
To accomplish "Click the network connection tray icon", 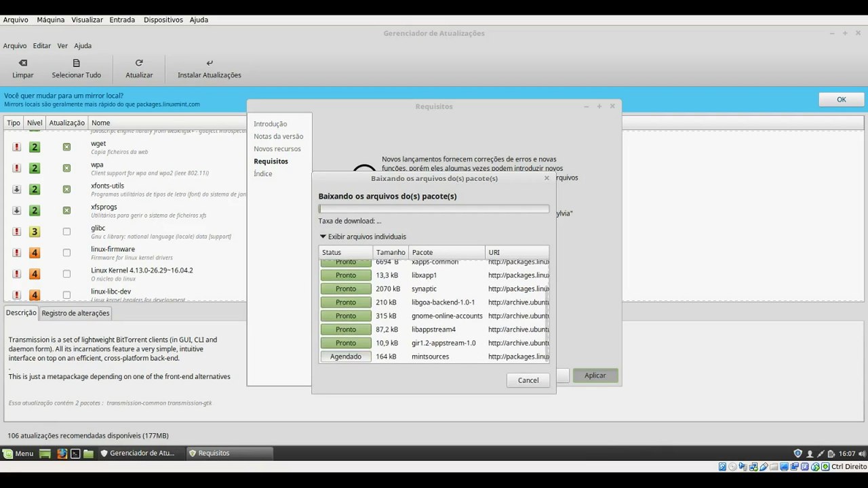I will [x=821, y=453].
